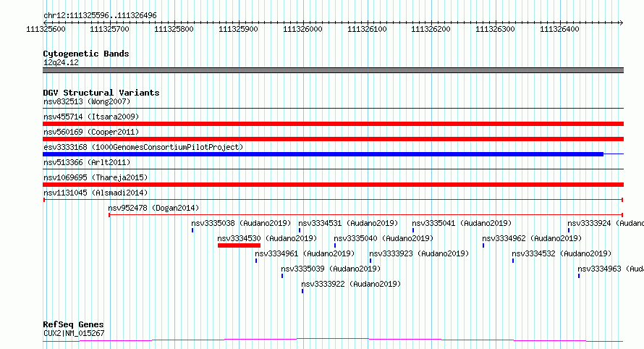
Task: Click the nsv3334961 (Audano2019) label
Action: [305, 253]
